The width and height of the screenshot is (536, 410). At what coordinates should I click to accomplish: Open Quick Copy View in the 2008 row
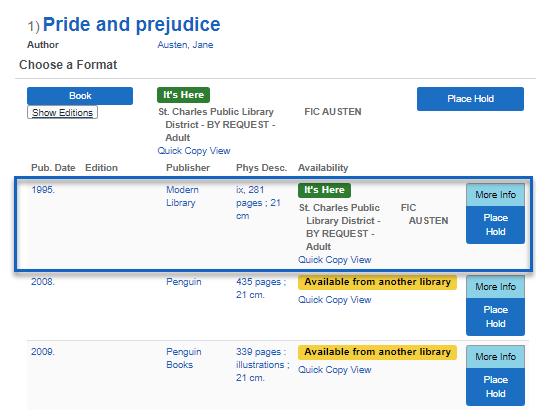coord(335,300)
